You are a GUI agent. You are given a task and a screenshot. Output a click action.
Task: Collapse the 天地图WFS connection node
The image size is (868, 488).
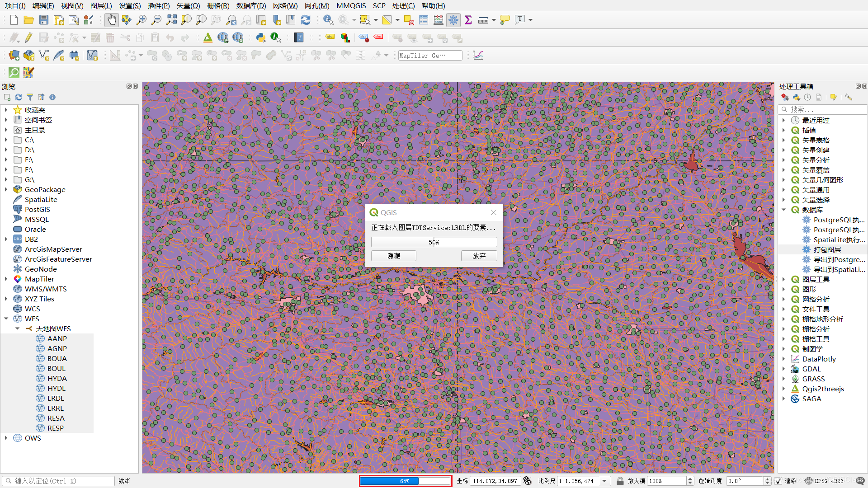pyautogui.click(x=17, y=328)
